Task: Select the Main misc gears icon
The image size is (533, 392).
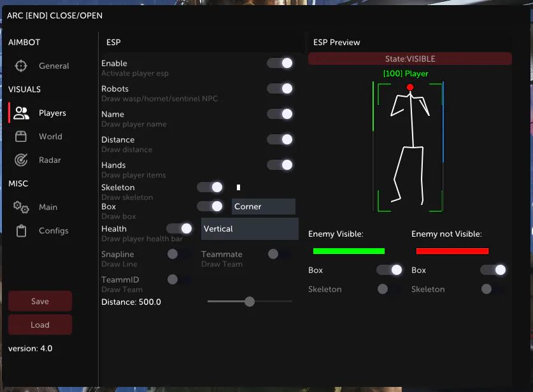Action: click(21, 207)
